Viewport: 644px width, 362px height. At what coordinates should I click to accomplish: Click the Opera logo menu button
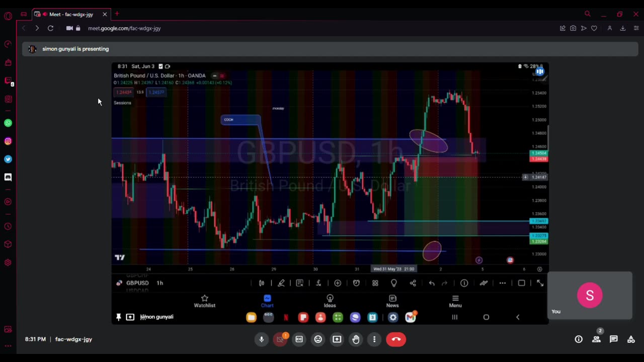point(8,16)
